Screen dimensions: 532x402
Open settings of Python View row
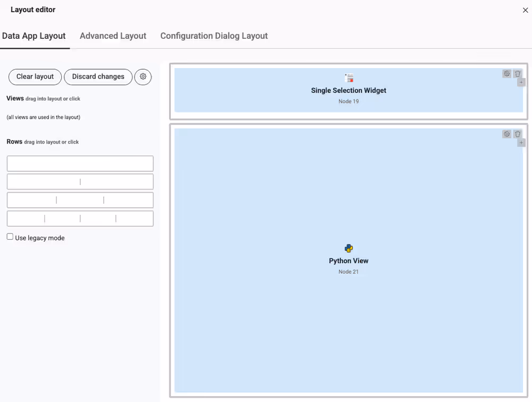(506, 134)
